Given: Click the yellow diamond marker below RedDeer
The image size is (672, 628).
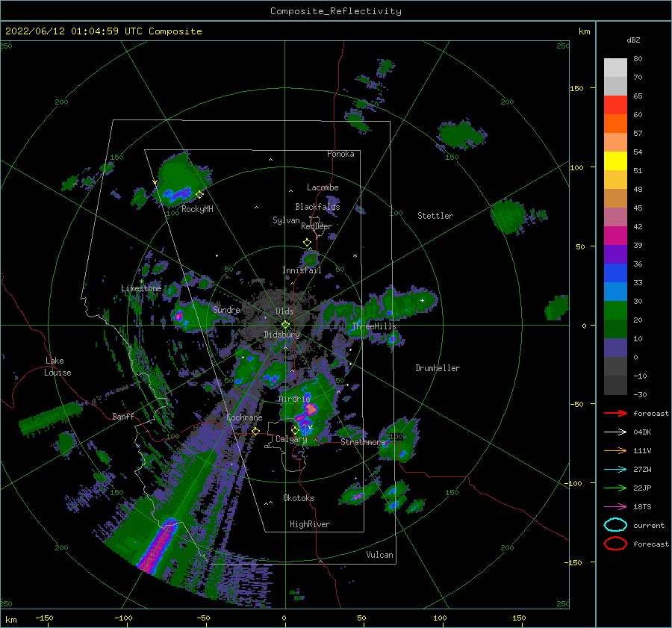Looking at the screenshot, I should 307,243.
